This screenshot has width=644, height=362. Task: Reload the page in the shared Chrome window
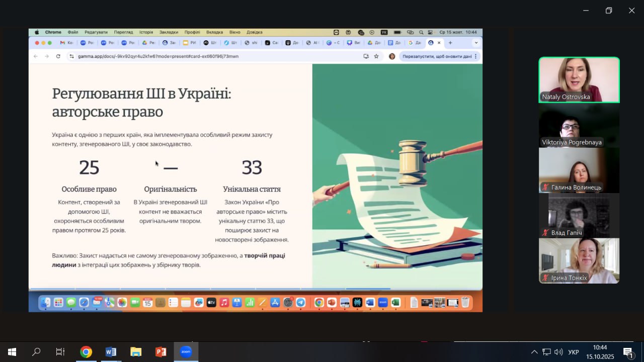pyautogui.click(x=58, y=56)
